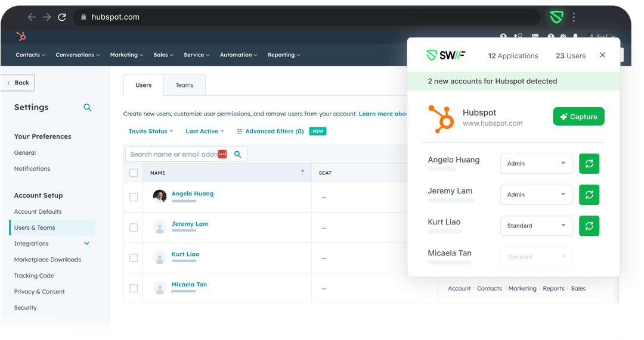Open Notifications in the settings sidebar
Image resolution: width=644 pixels, height=340 pixels.
[x=32, y=169]
